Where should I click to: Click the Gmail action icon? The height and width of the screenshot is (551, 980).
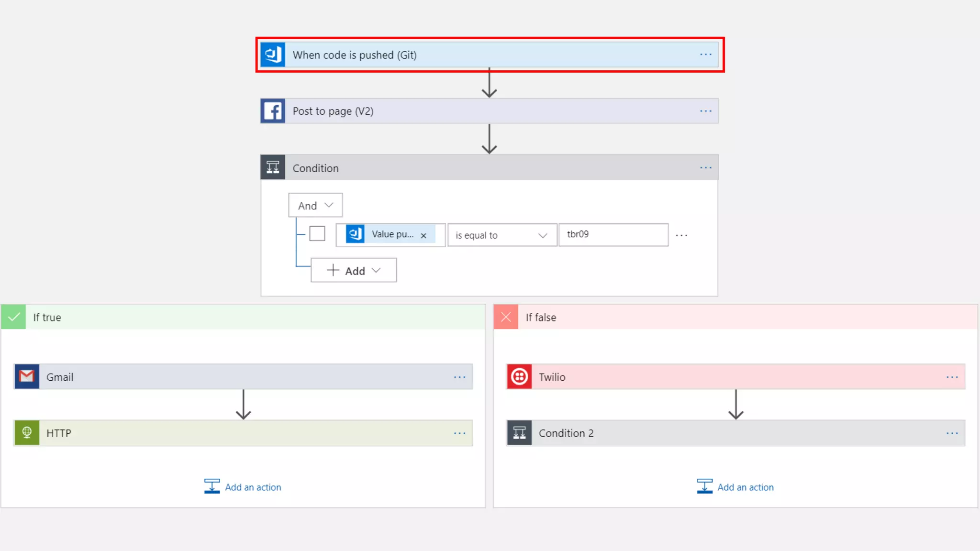pos(27,377)
